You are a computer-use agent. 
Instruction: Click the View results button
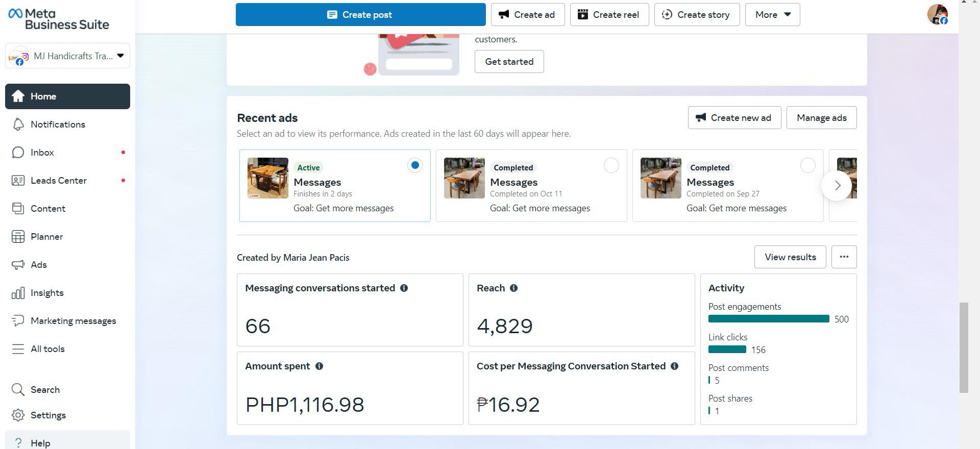pos(790,257)
